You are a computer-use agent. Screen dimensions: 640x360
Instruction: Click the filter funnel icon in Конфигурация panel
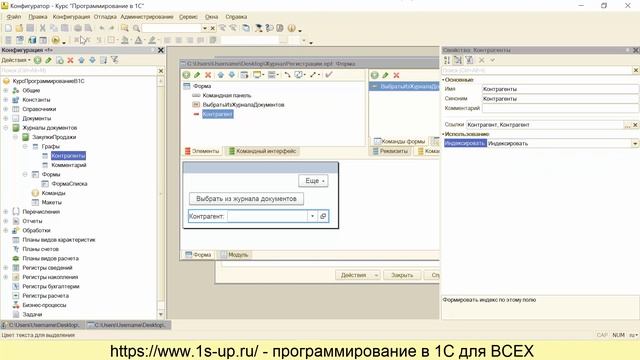coord(115,60)
